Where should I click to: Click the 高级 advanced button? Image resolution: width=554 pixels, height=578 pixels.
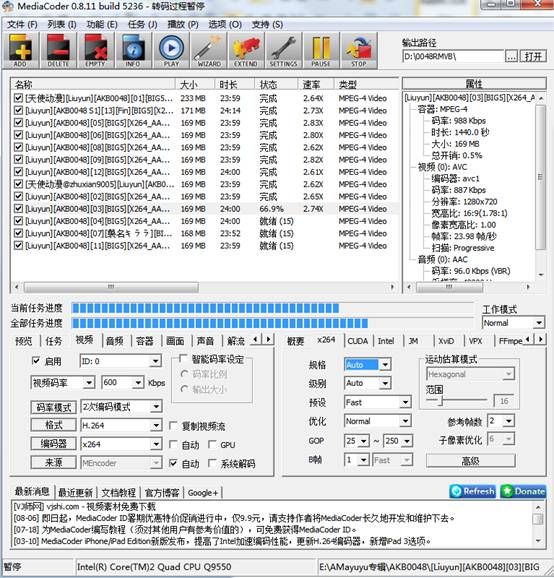471,461
